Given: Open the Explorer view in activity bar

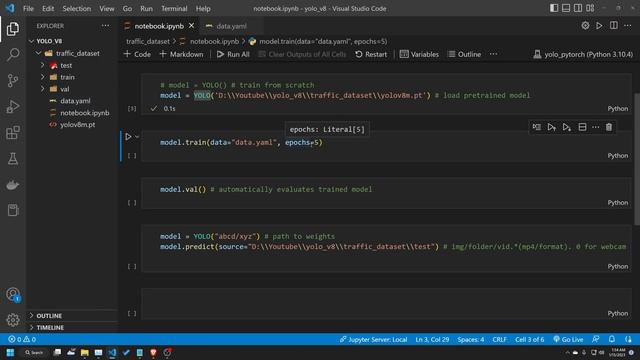Looking at the screenshot, I should [x=13, y=29].
